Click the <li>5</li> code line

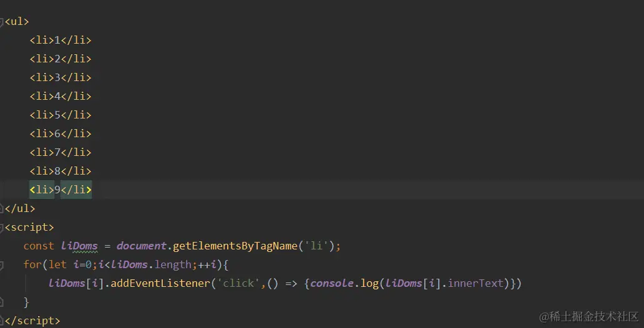coord(61,115)
